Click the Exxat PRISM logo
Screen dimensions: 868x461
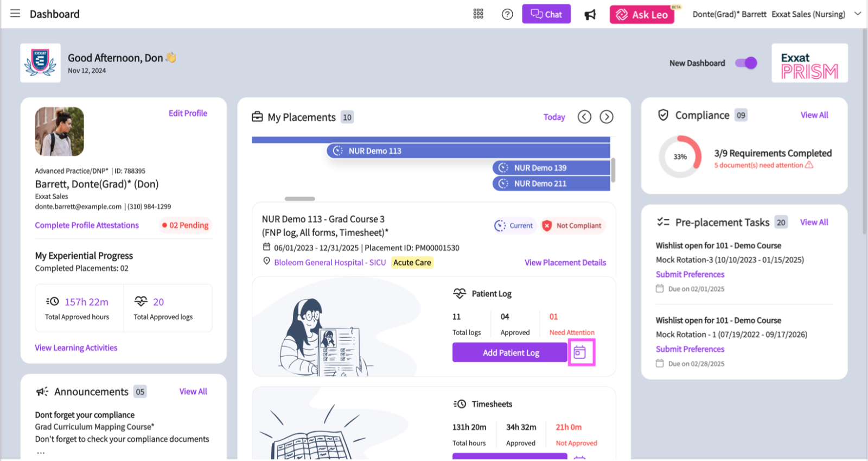809,64
